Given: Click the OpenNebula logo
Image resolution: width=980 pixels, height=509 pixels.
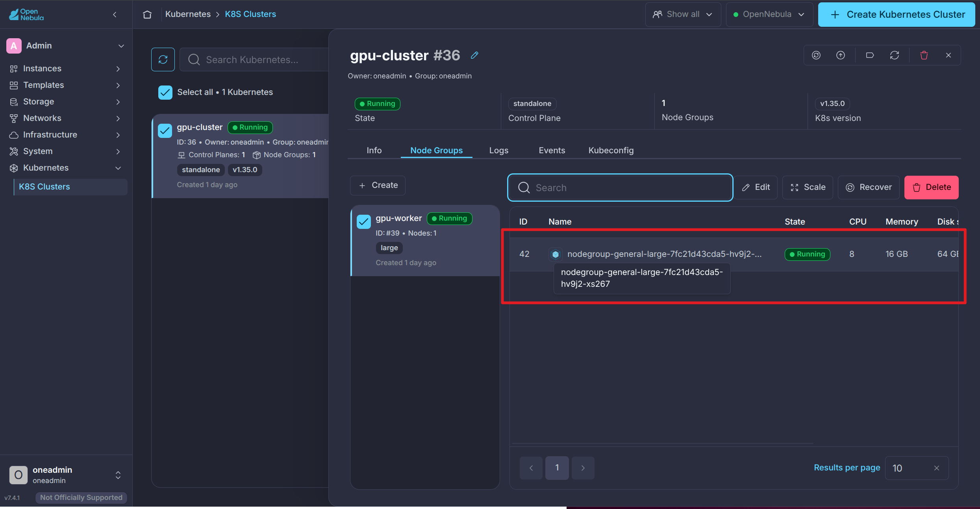Looking at the screenshot, I should click(x=26, y=15).
